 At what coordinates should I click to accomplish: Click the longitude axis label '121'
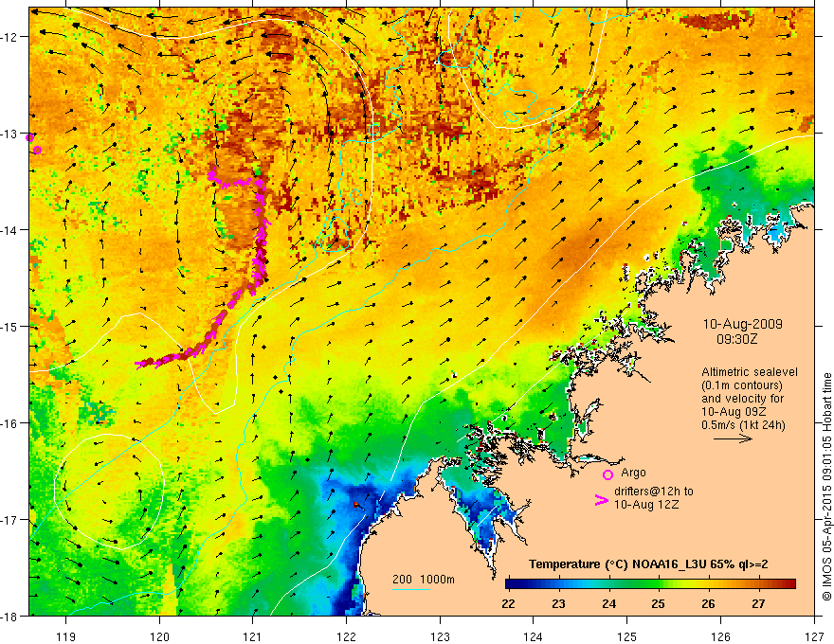click(x=253, y=636)
